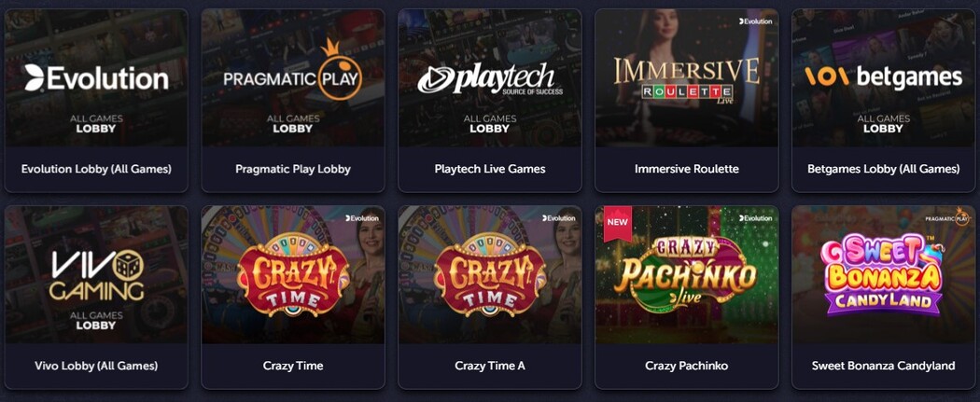Click the betgames logo tile
The height and width of the screenshot is (402, 980).
[x=884, y=78]
